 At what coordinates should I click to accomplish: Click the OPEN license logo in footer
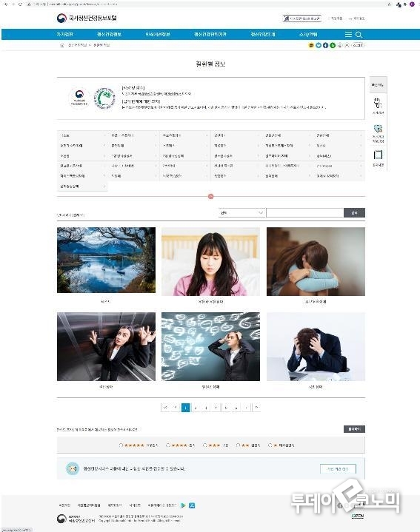point(358,516)
